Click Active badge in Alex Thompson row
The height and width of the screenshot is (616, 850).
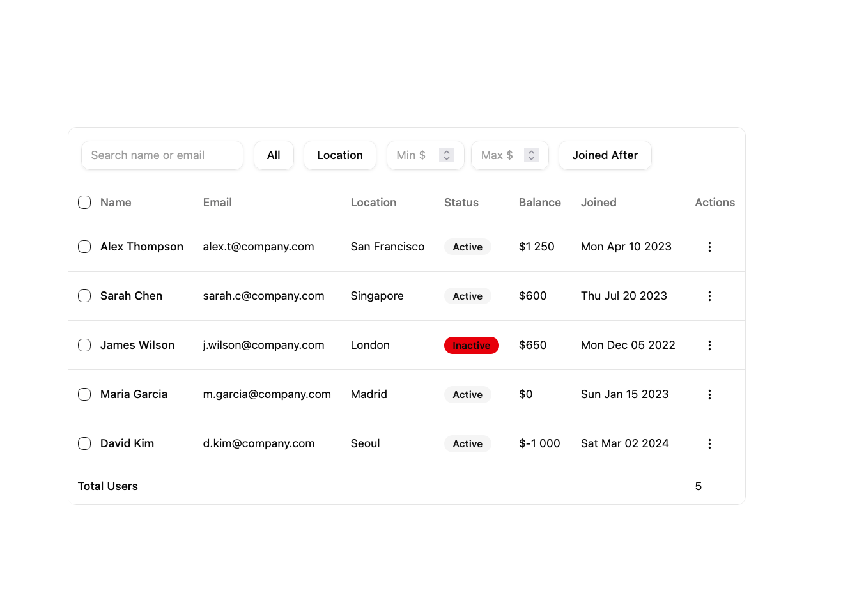coord(468,247)
